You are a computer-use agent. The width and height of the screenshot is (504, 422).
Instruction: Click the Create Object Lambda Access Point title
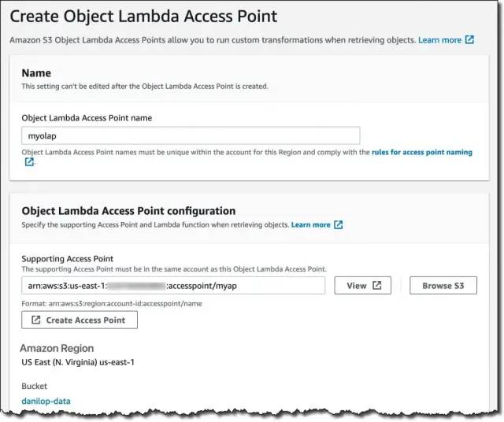[x=143, y=15]
